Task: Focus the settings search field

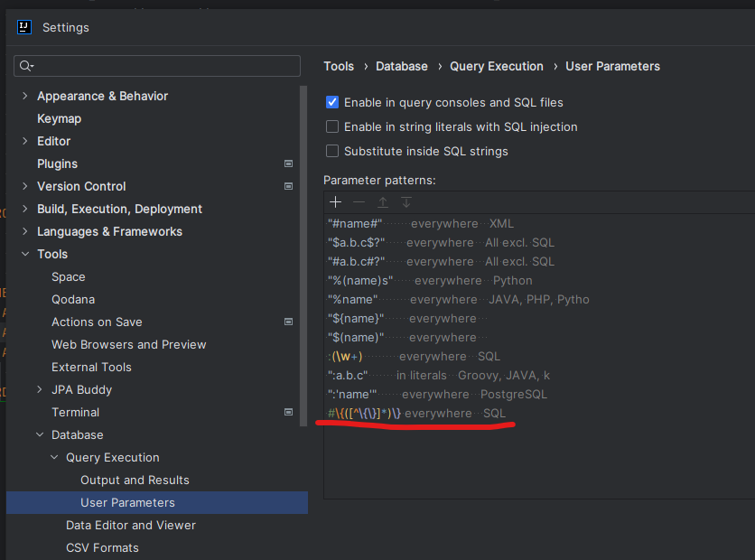Action: point(157,66)
